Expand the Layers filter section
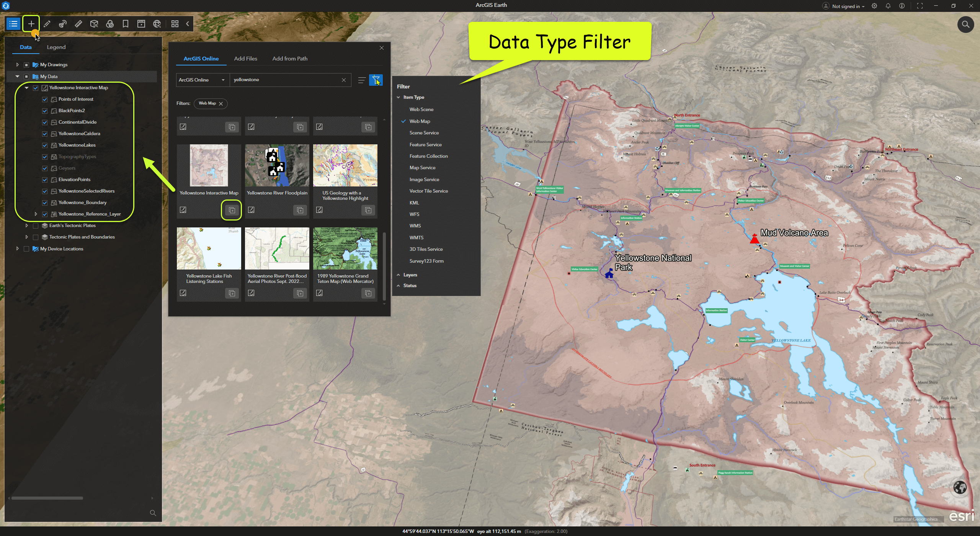Screen dimensions: 980x536 [410, 275]
